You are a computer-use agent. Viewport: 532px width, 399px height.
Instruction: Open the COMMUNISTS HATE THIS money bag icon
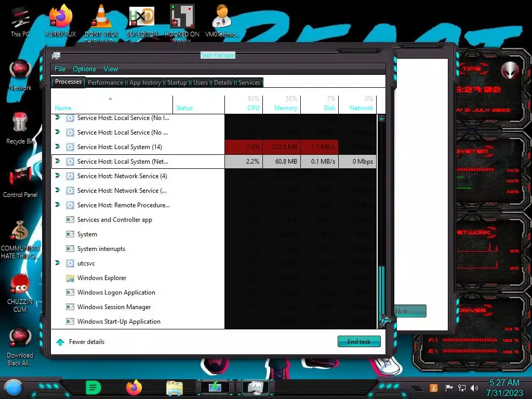(20, 239)
